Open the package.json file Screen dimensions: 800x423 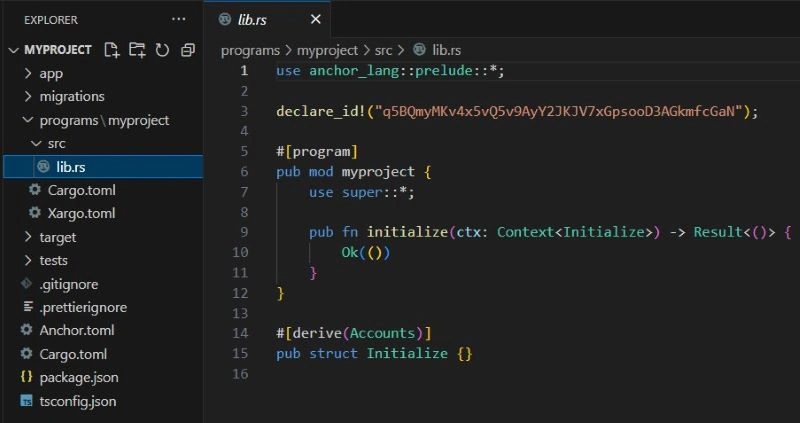pos(79,378)
